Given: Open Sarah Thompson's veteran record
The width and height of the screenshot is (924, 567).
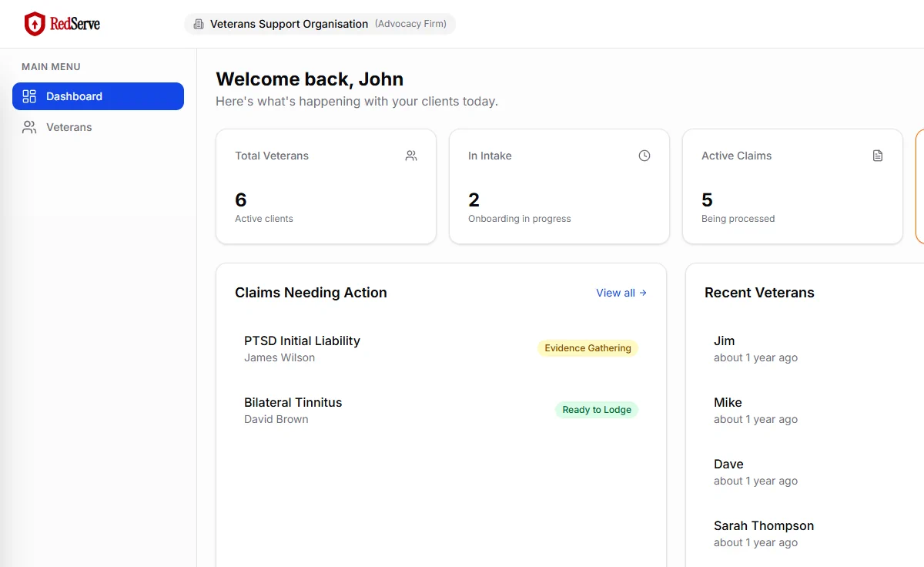Looking at the screenshot, I should click(x=763, y=525).
